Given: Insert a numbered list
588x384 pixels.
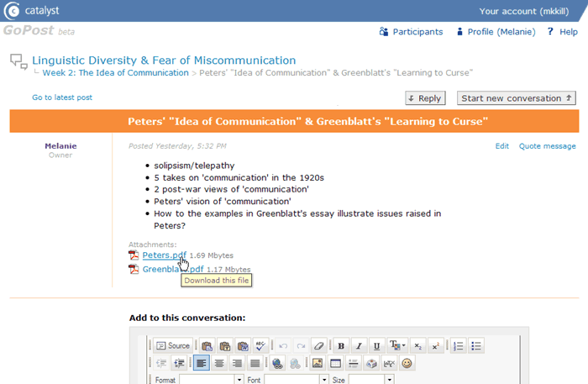Looking at the screenshot, I should point(459,345).
